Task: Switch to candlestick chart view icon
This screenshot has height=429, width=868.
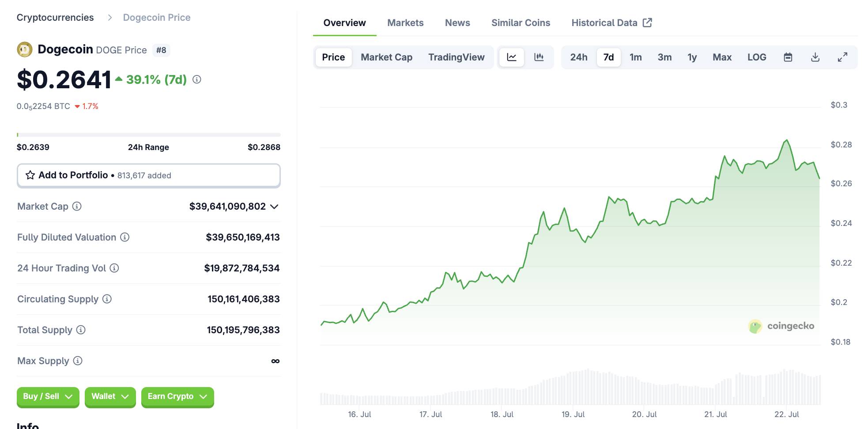Action: pos(539,57)
